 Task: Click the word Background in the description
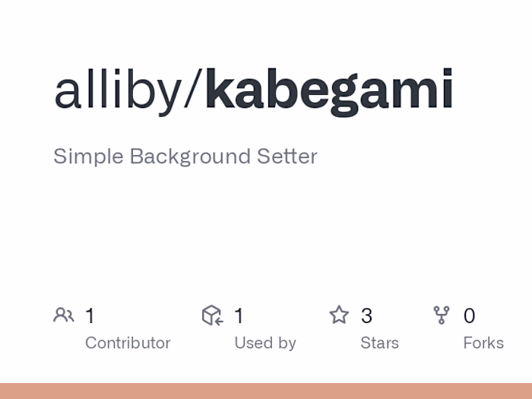[189, 157]
